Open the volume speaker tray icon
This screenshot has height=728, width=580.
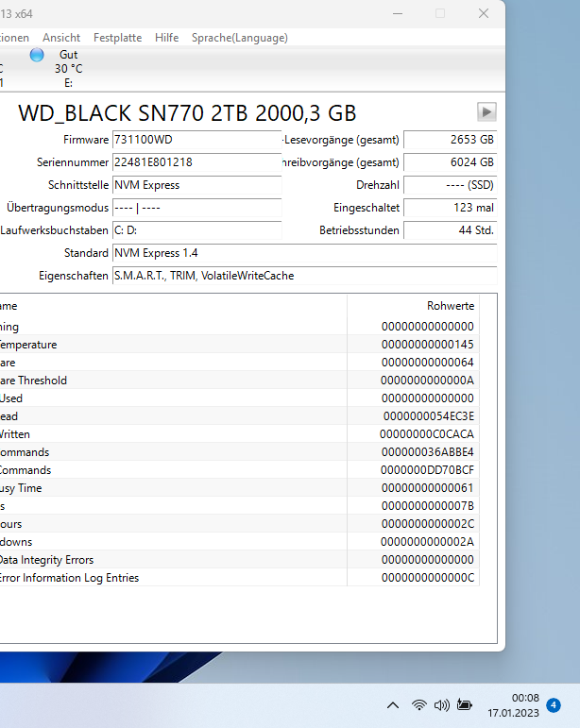coord(442,705)
